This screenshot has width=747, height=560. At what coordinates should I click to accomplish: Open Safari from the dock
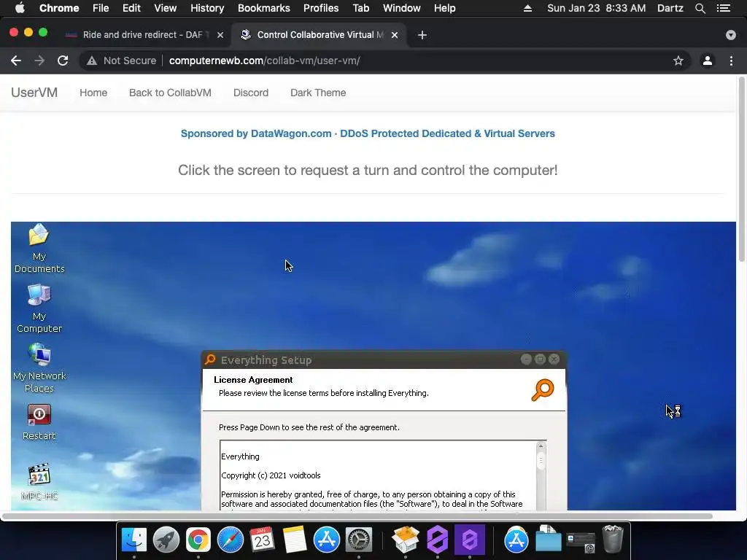[x=230, y=540]
